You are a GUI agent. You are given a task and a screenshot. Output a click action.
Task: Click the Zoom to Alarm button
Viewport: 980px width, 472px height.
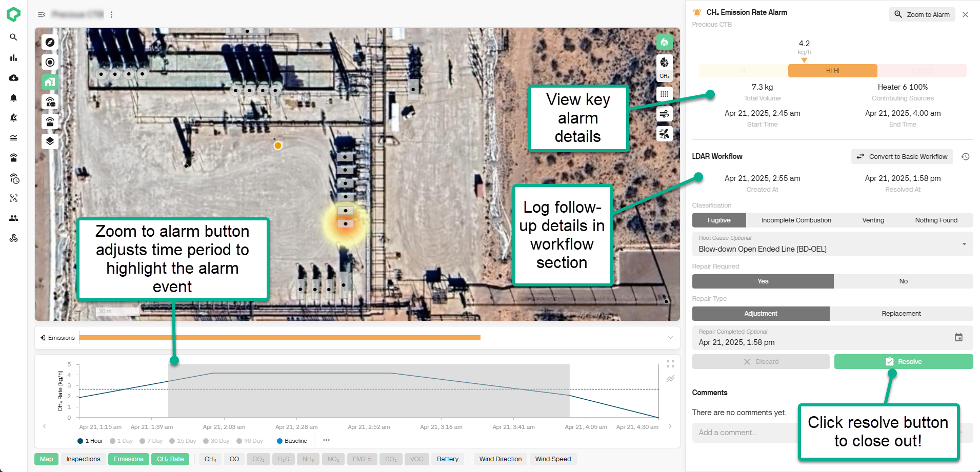click(922, 15)
